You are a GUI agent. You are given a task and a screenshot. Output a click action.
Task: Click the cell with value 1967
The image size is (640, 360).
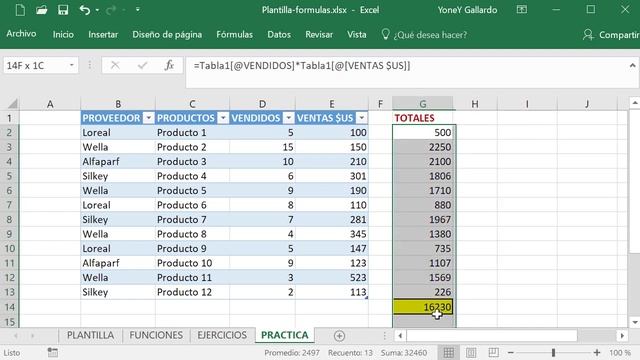(423, 220)
